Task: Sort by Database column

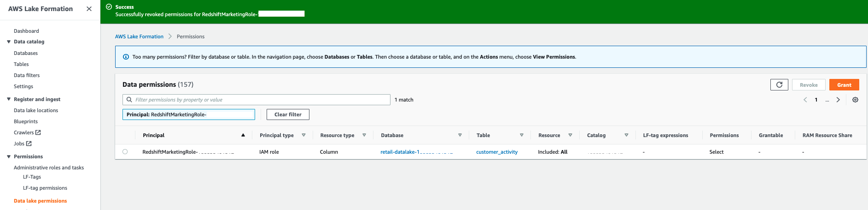Action: tap(460, 135)
